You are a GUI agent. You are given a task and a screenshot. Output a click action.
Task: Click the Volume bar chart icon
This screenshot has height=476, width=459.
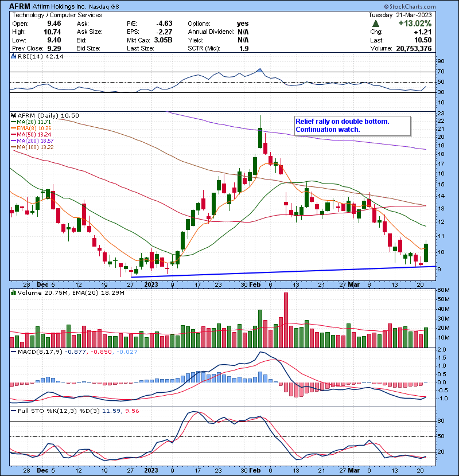click(x=13, y=292)
